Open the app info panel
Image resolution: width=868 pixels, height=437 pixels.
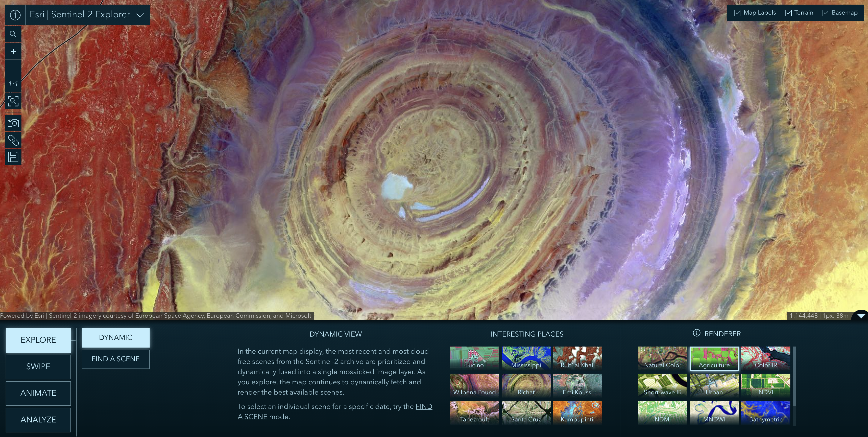point(15,15)
